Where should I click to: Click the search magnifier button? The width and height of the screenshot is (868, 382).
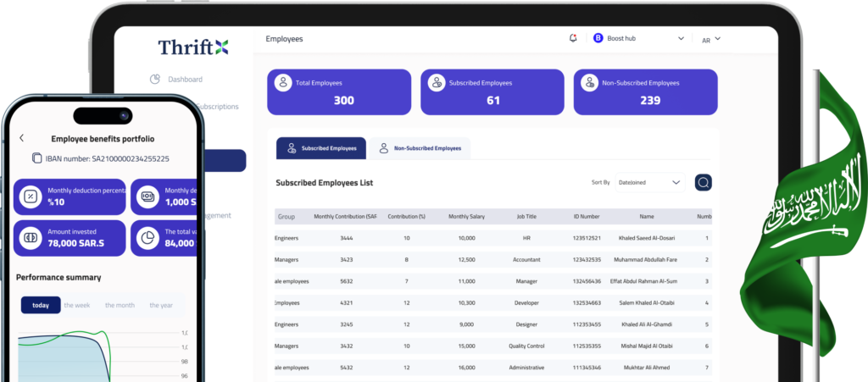click(x=704, y=182)
